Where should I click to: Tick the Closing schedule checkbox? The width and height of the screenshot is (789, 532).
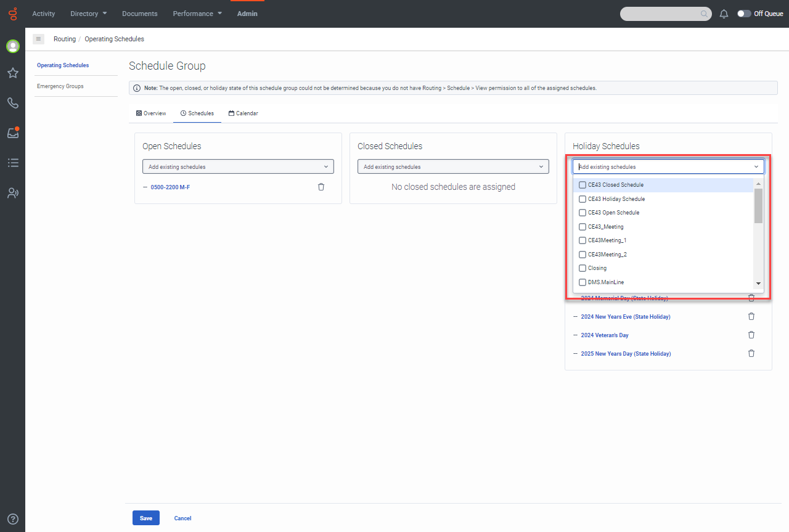(x=583, y=268)
